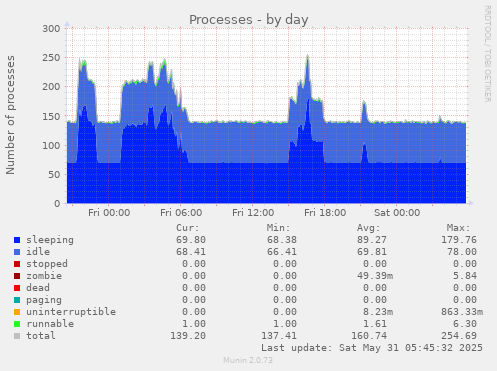Click the graph title 'Processes - by day'
The width and height of the screenshot is (497, 371).
tap(249, 20)
